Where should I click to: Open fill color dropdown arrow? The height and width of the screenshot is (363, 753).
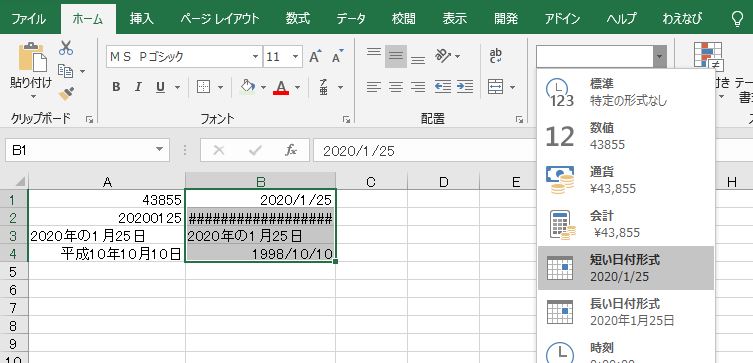(263, 87)
